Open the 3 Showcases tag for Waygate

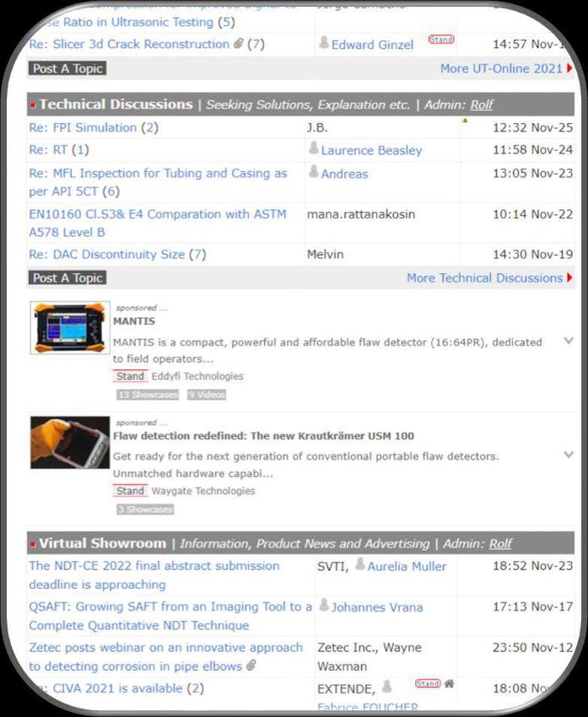pyautogui.click(x=145, y=509)
